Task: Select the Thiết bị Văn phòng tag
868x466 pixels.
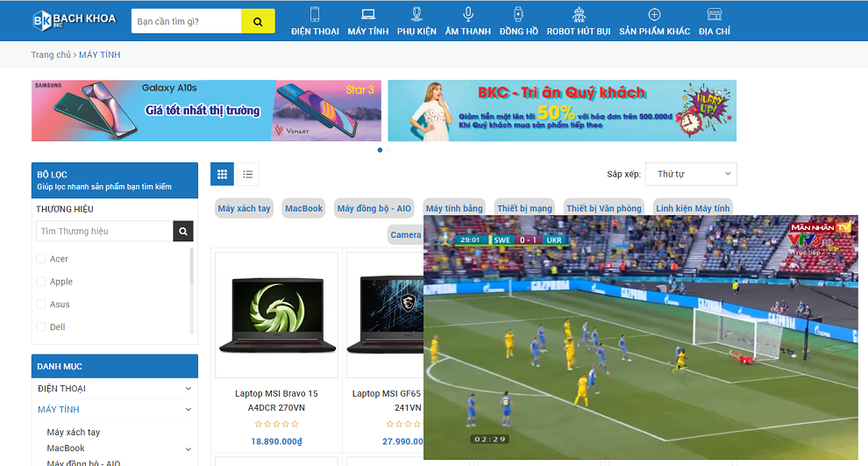Action: (604, 208)
